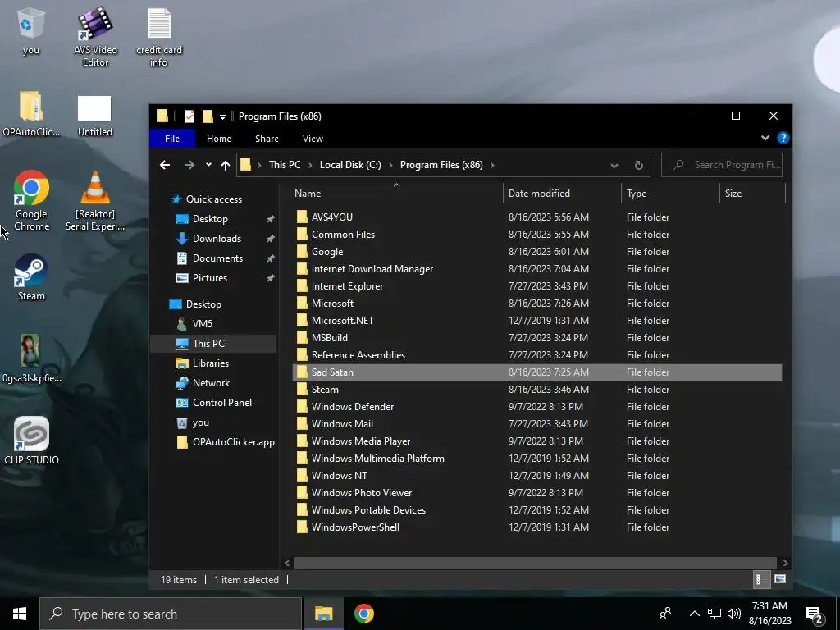The width and height of the screenshot is (840, 630).
Task: Open the Reaktor Serial Experiments VLC file
Action: (95, 201)
